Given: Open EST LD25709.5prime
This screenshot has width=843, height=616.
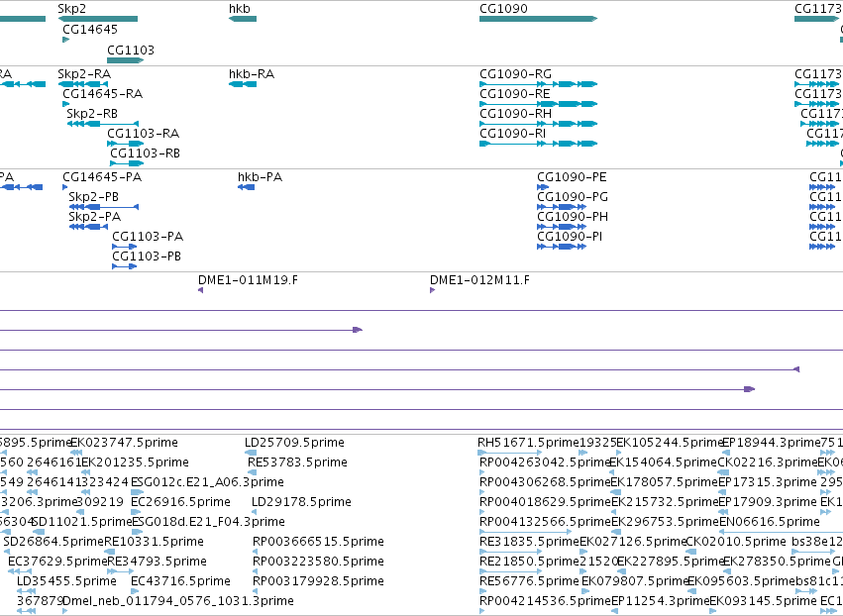Looking at the screenshot, I should click(294, 443).
